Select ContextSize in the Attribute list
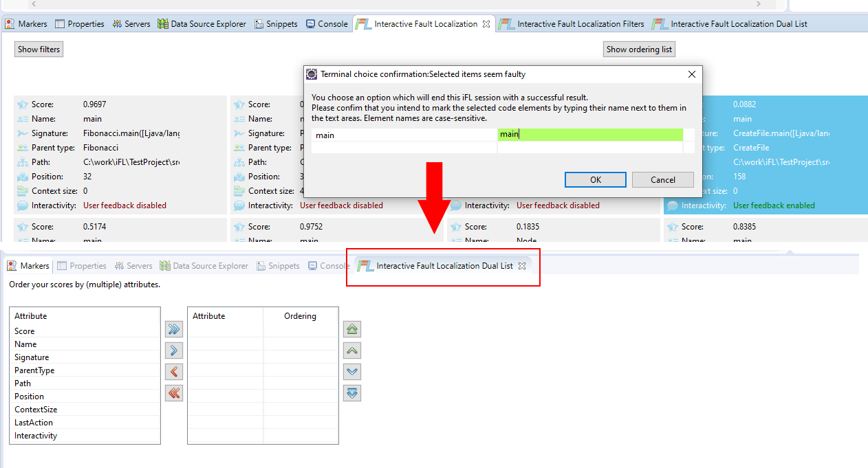The height and width of the screenshot is (468, 868). point(85,410)
